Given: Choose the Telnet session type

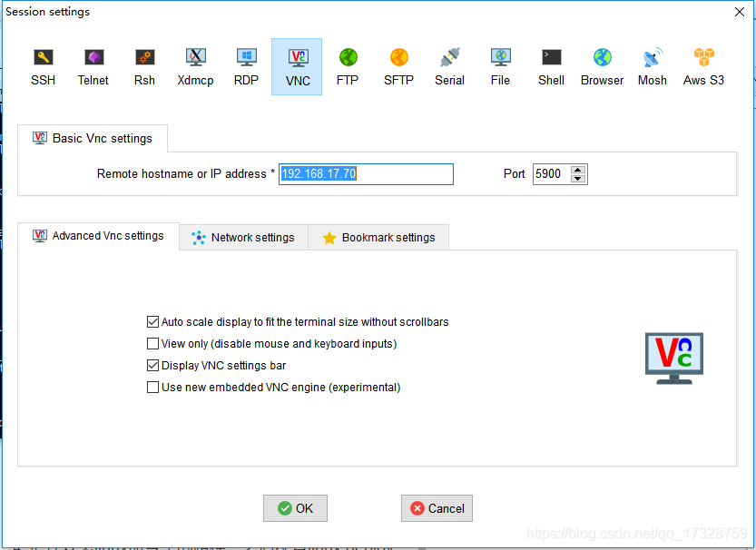Looking at the screenshot, I should coord(93,66).
